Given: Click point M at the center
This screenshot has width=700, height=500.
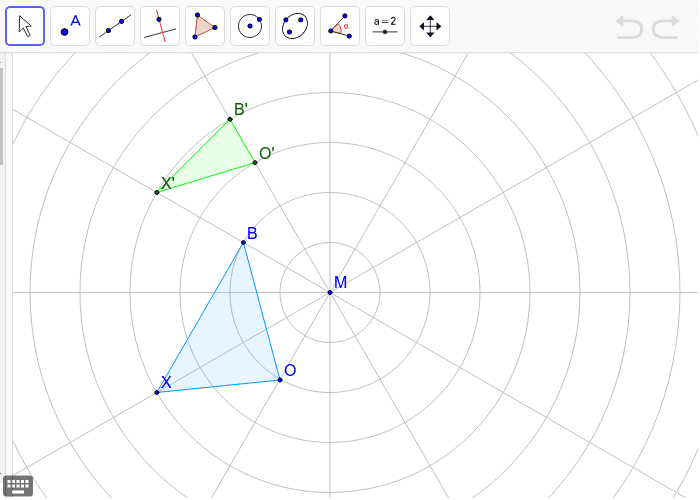Looking at the screenshot, I should click(330, 292).
